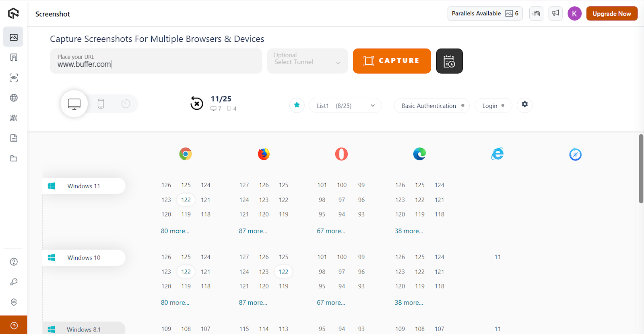Toggle Chrome 122 on Windows 11

186,200
